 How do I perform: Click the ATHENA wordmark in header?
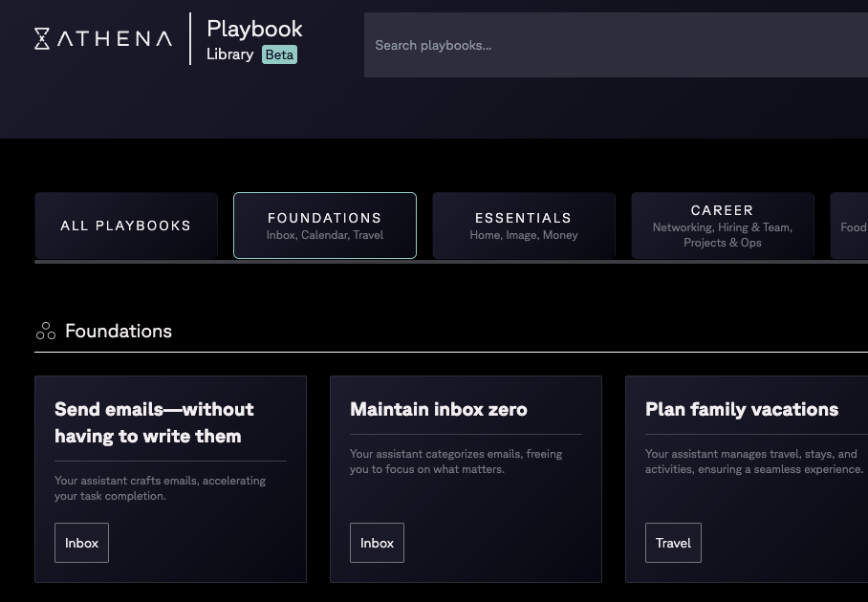(x=115, y=38)
